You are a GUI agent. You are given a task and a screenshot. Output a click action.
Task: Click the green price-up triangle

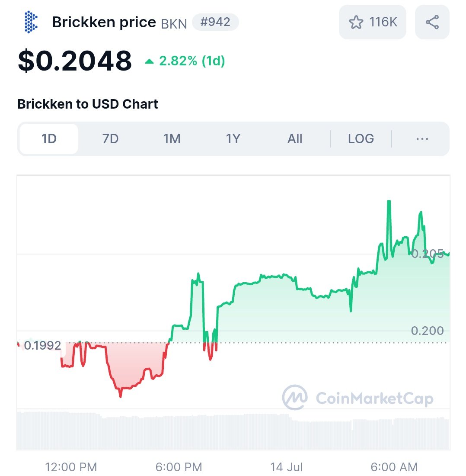point(149,61)
